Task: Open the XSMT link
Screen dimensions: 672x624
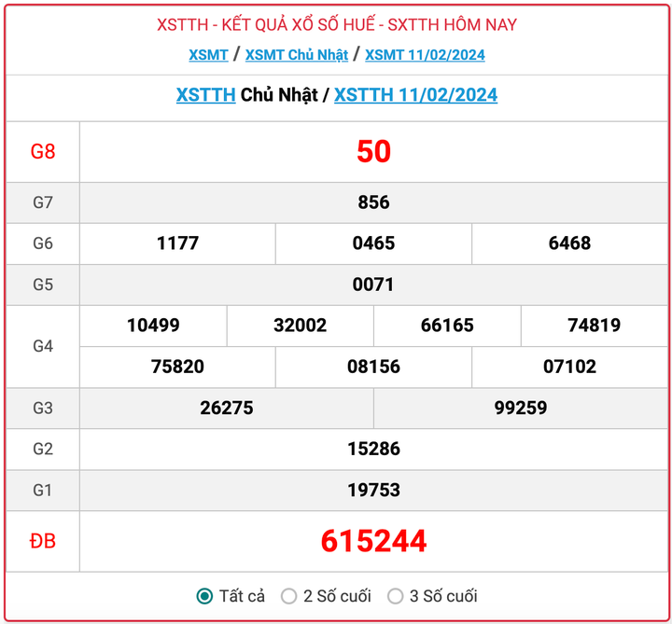Action: click(x=208, y=55)
